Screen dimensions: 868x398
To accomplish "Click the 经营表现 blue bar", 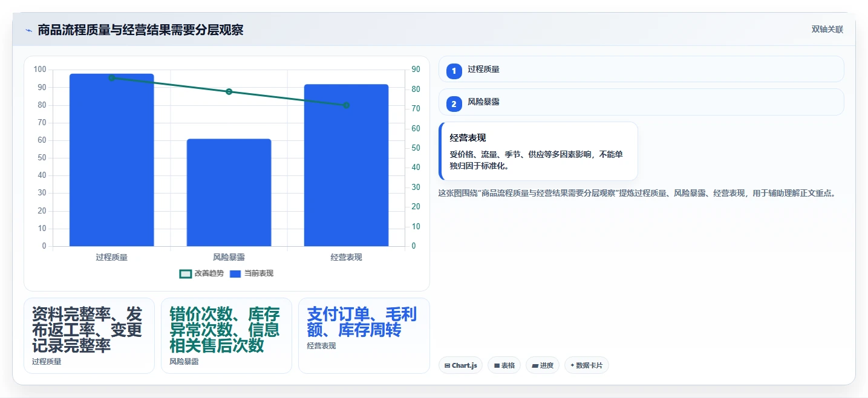I will 346,165.
